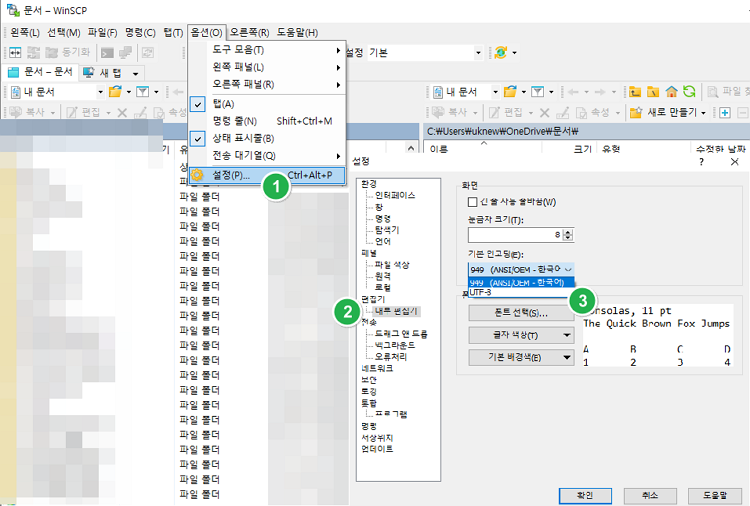Open the transfer settings 기본 dropdown
Screen dimensions: 750x506
[478, 53]
